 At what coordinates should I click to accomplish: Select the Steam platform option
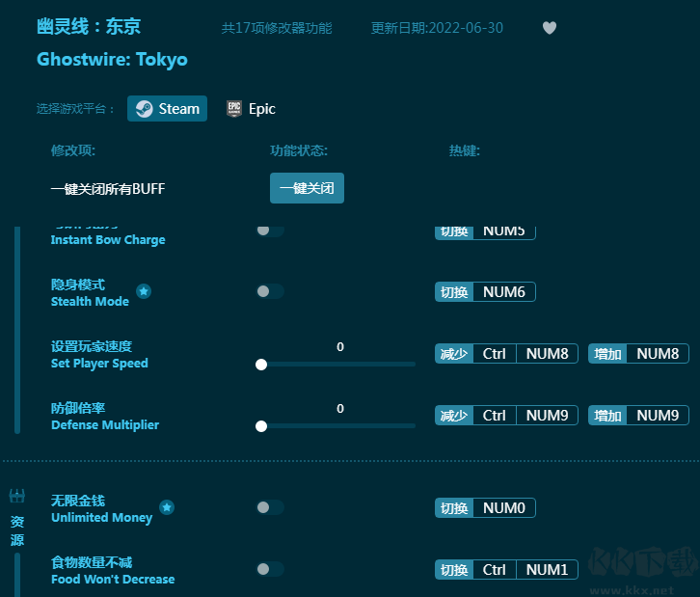(x=167, y=109)
